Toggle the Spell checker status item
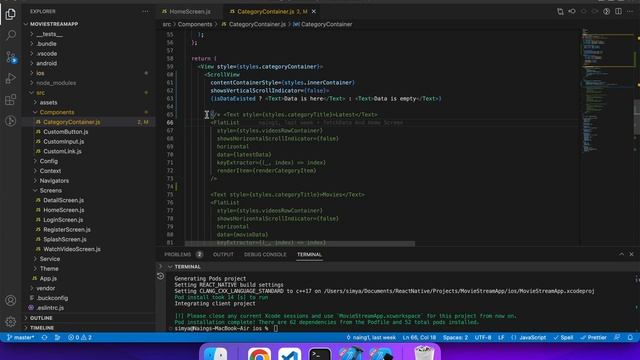640x360 pixels. [563, 338]
